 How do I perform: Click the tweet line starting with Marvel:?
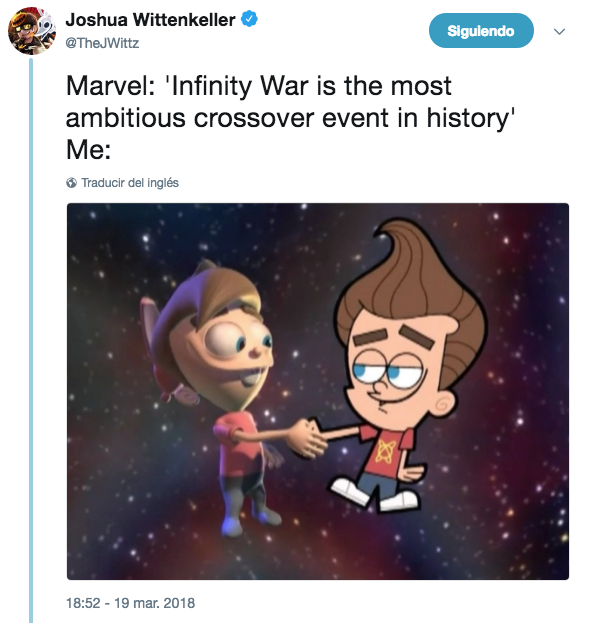(x=259, y=86)
